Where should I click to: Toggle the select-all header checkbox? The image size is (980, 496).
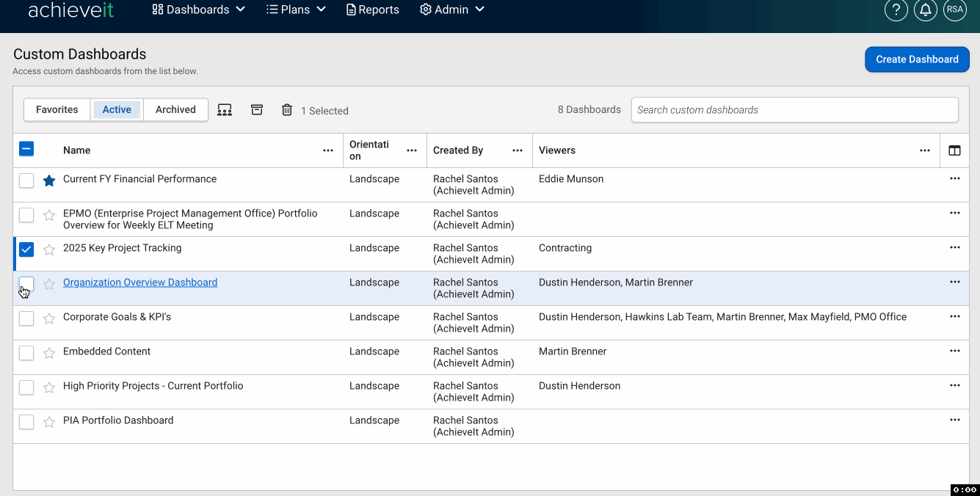click(x=26, y=149)
